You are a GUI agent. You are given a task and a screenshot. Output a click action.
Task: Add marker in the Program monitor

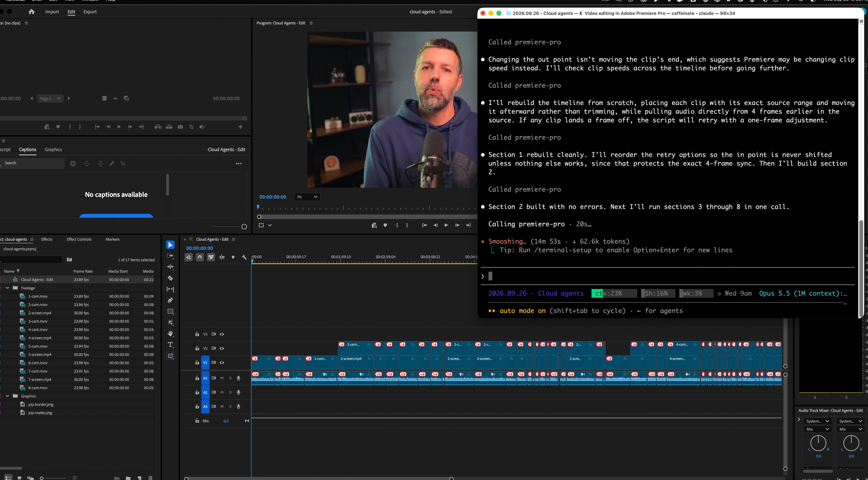[385, 225]
